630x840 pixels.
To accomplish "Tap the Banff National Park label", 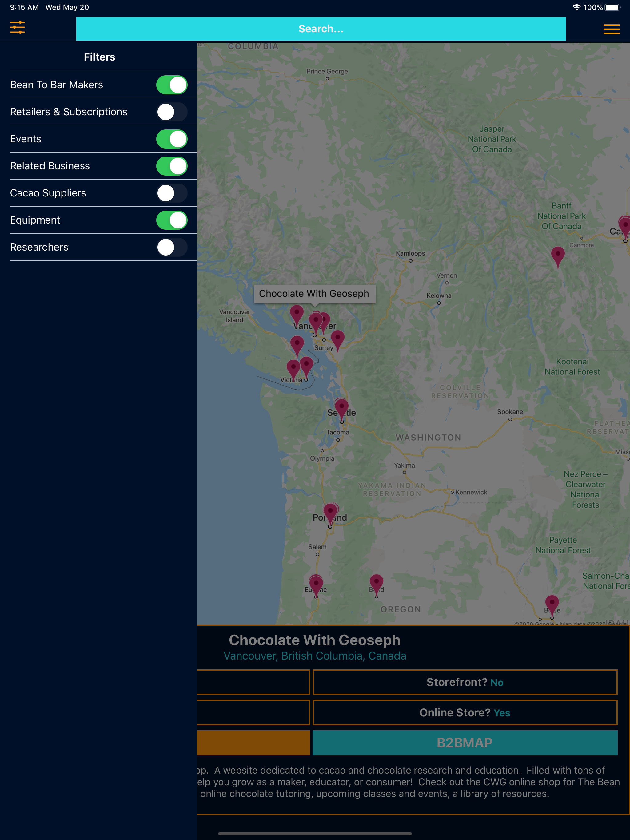I will coord(561,216).
